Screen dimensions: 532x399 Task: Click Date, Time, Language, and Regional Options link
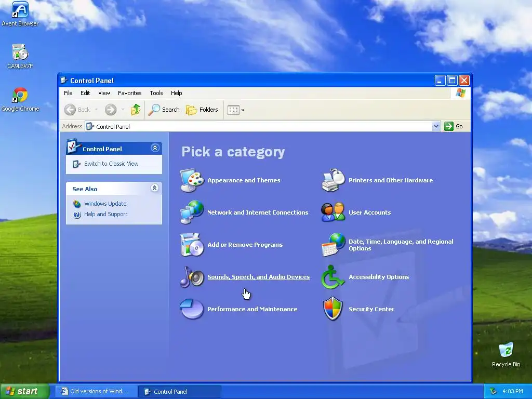[x=401, y=245]
